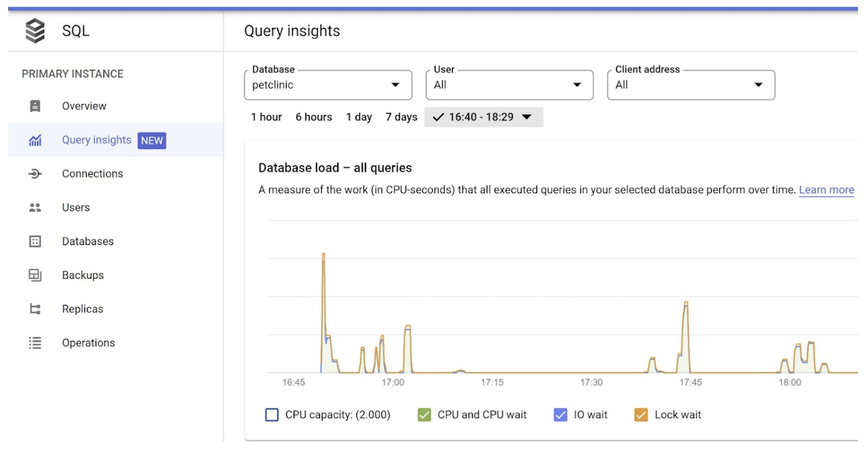
Task: Uncheck the CPU and CPU wait checkbox
Action: click(424, 415)
